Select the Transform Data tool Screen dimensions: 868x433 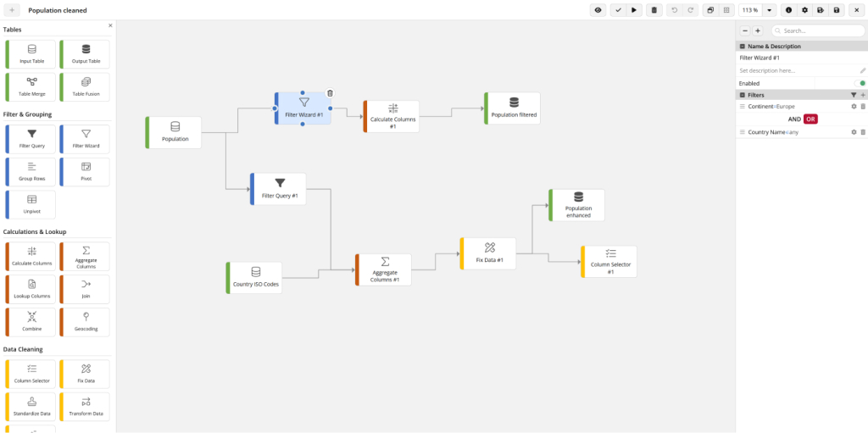pos(85,407)
